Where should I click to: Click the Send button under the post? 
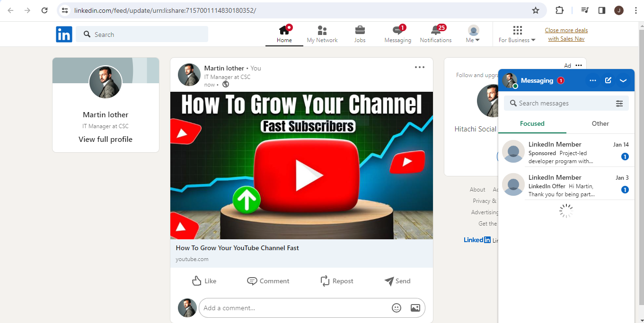[397, 281]
